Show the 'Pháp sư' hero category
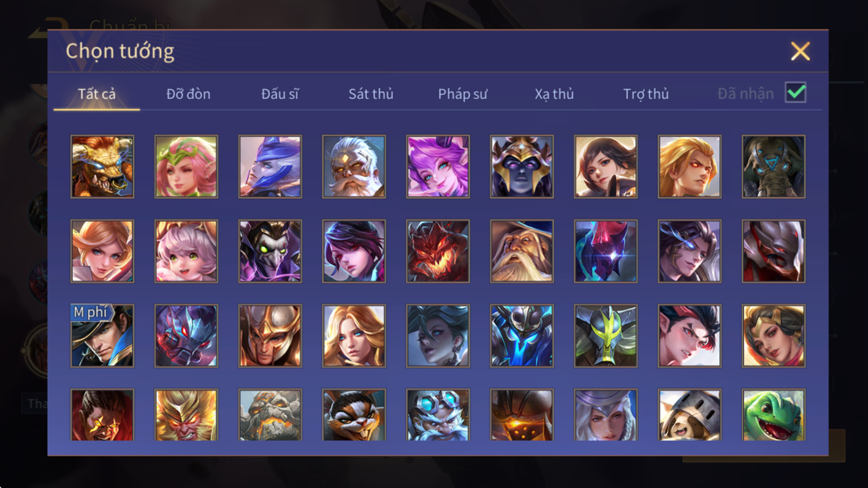 [x=463, y=94]
